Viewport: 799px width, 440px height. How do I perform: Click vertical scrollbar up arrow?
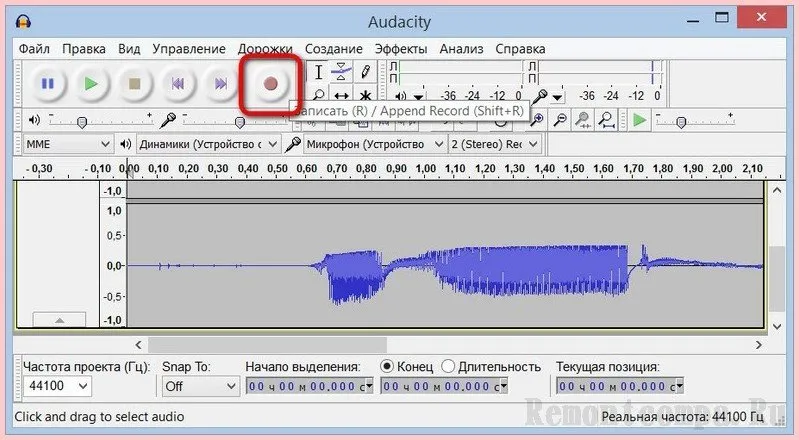tap(777, 190)
